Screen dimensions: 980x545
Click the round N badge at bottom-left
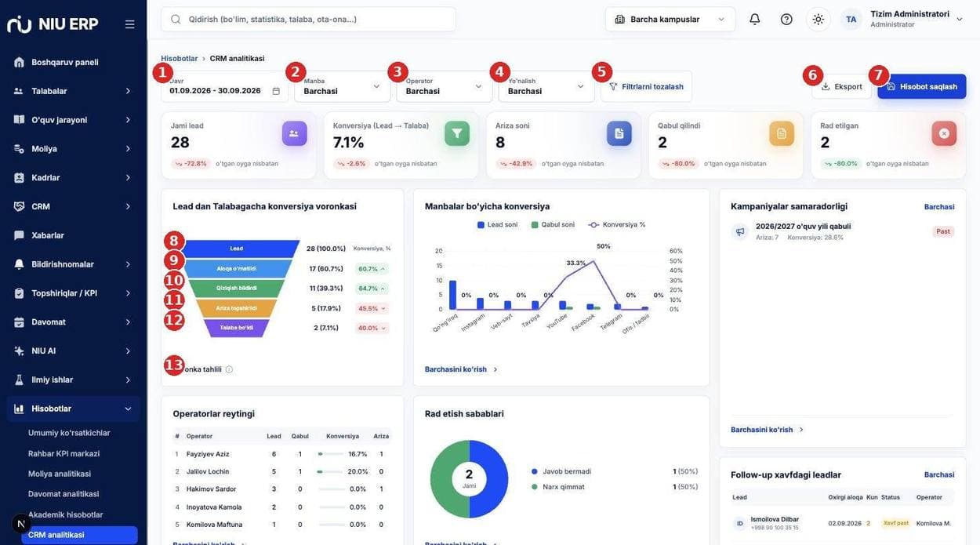click(21, 524)
